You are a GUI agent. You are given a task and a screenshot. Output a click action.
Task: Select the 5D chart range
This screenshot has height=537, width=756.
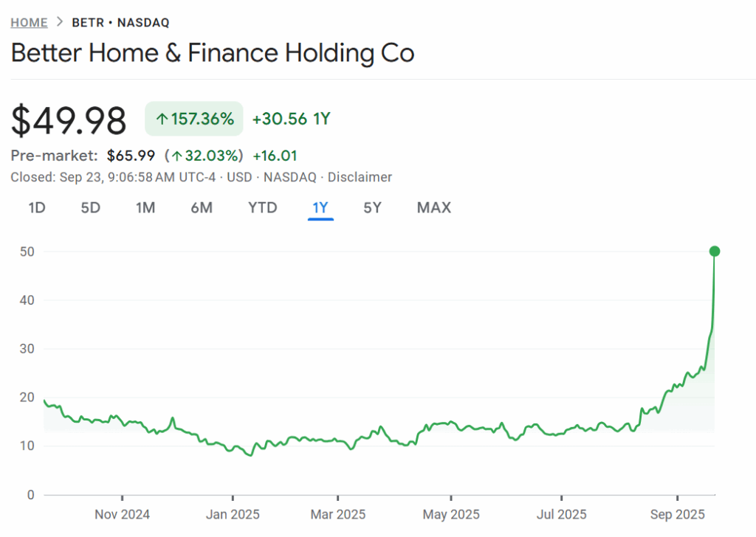coord(90,207)
